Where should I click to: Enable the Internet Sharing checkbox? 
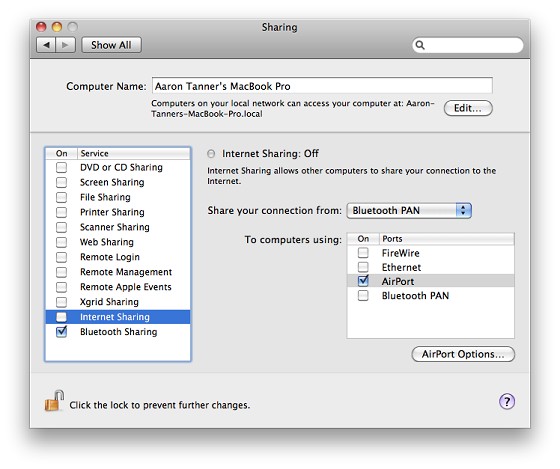[61, 317]
